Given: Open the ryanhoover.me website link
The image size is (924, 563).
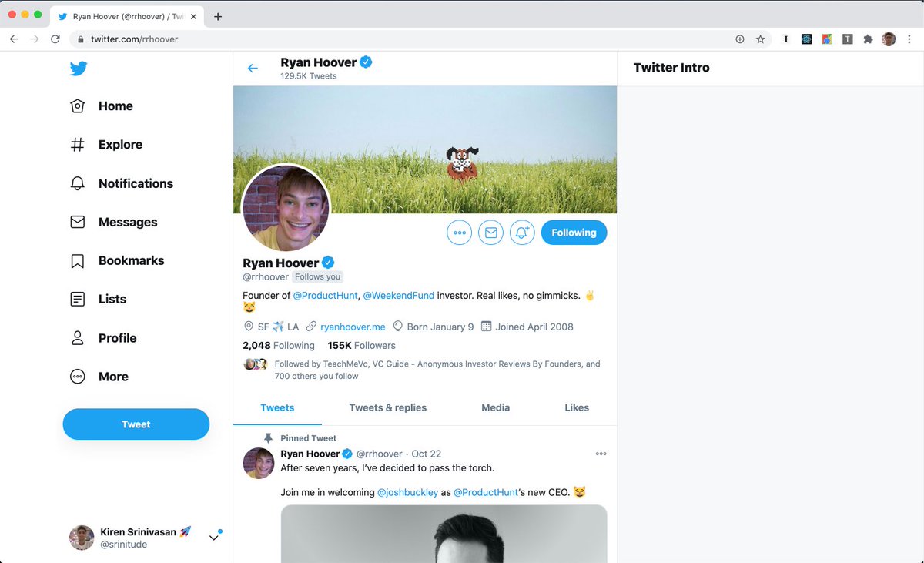Looking at the screenshot, I should click(353, 327).
